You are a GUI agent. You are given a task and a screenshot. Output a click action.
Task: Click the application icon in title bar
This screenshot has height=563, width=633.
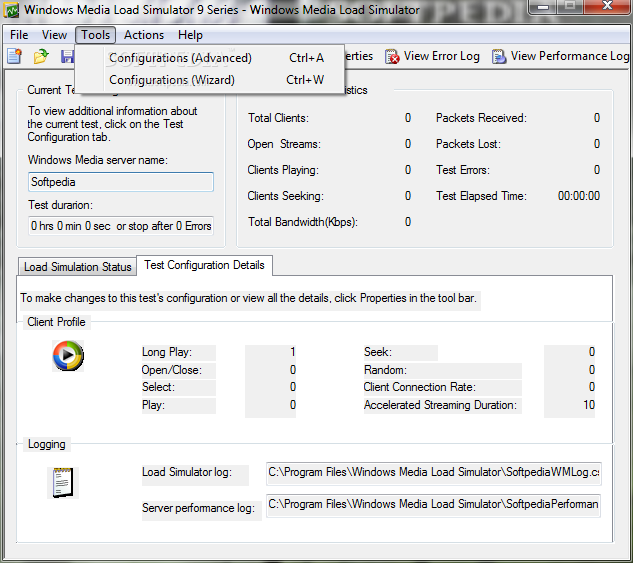[11, 10]
